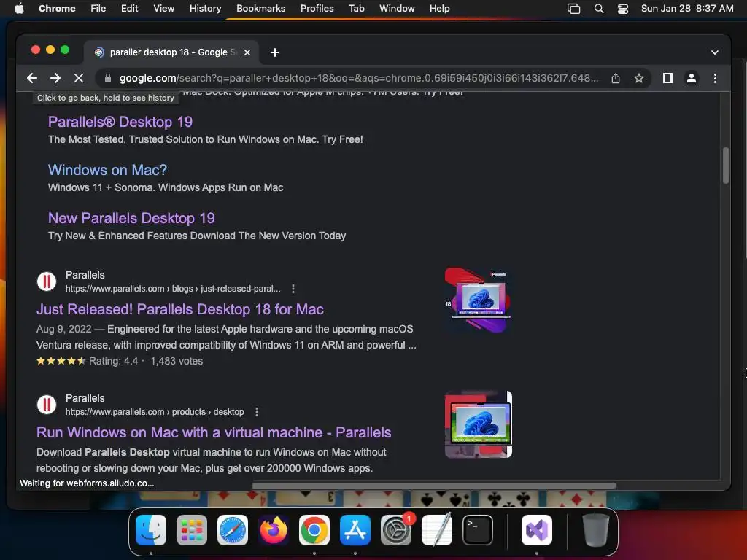Expand the tab search chevron
747x560 pixels.
(x=715, y=52)
